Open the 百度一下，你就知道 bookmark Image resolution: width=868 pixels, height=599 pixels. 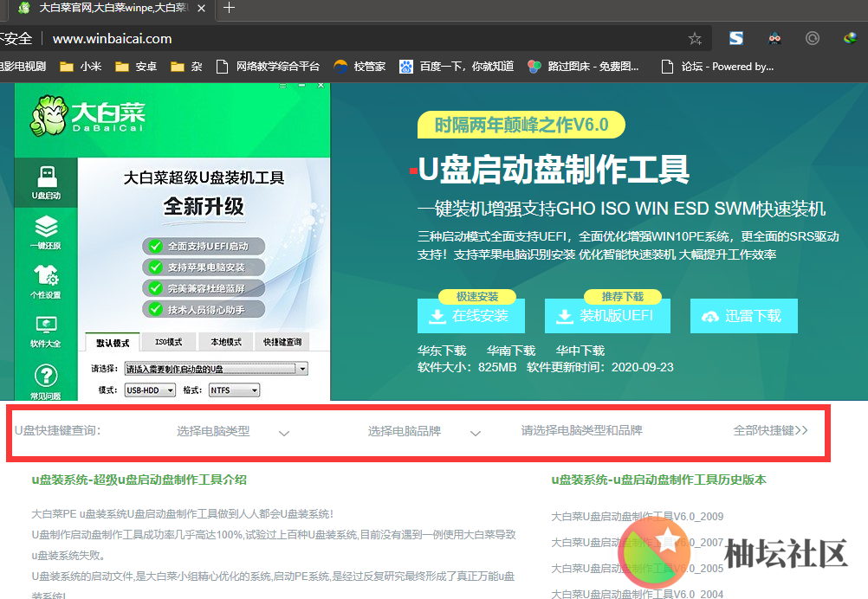tap(457, 67)
